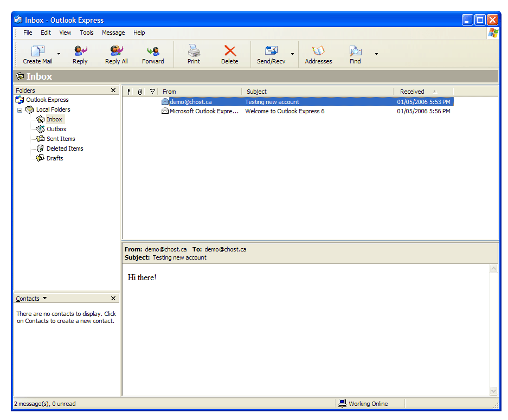Select the Inbox folder in tree

point(54,119)
